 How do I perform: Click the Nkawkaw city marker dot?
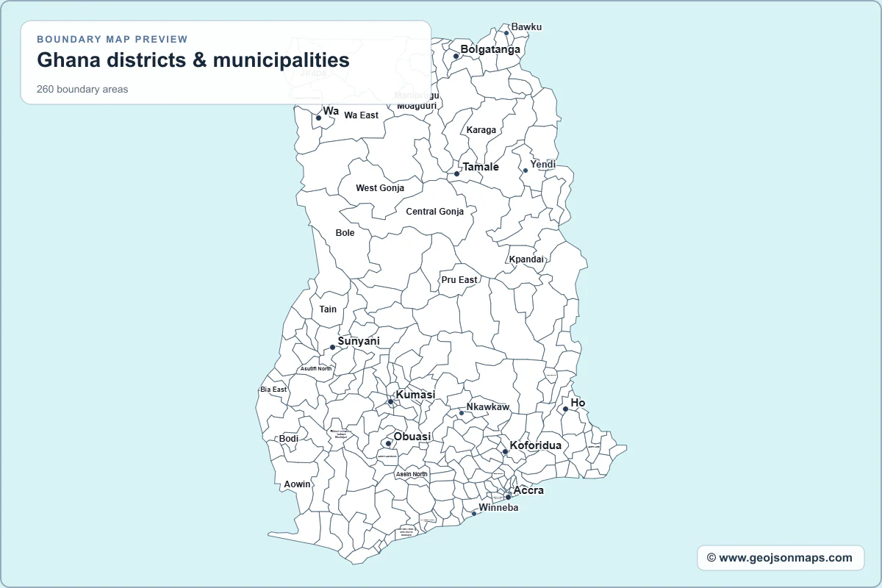coord(462,413)
